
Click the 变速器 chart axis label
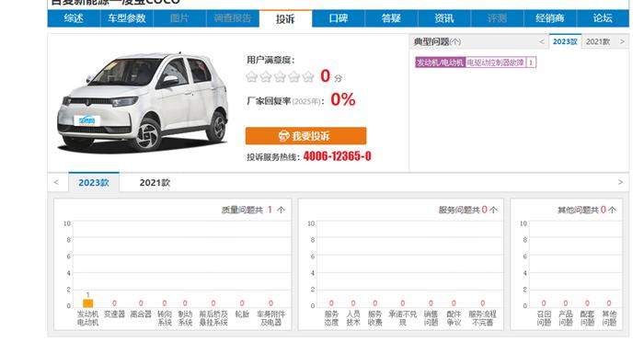click(114, 314)
